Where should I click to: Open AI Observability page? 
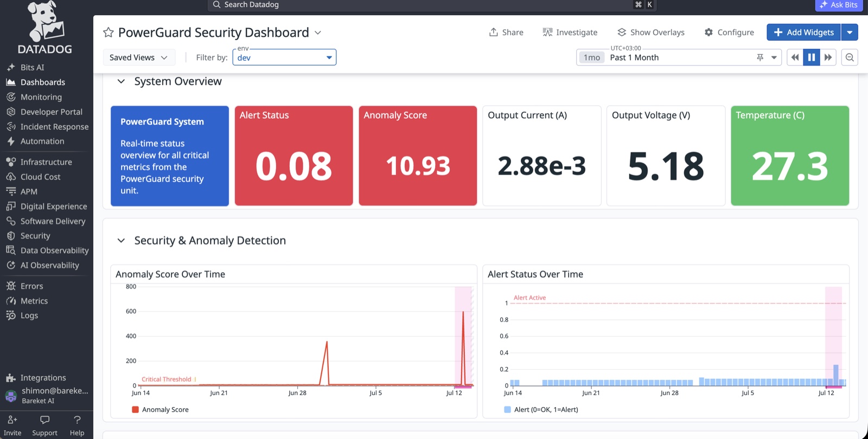pyautogui.click(x=49, y=265)
